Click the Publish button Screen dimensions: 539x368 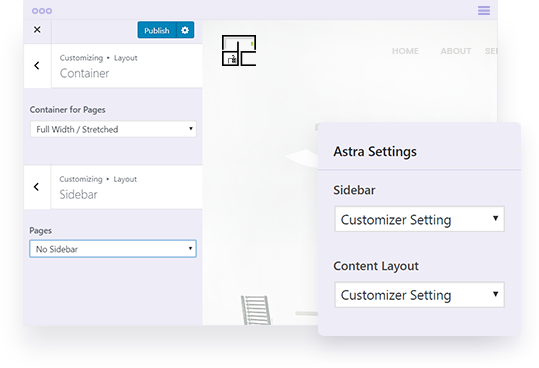click(x=157, y=30)
